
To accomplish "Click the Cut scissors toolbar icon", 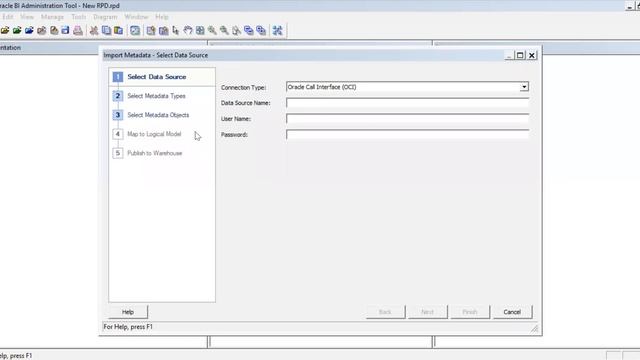I will (x=94, y=31).
